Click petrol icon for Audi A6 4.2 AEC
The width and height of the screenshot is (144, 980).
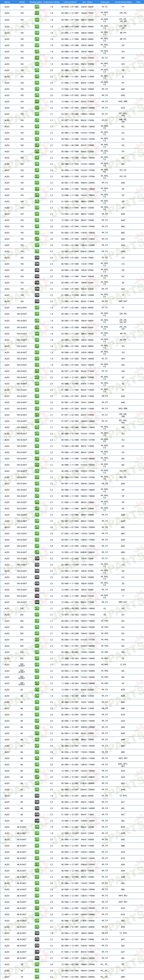(37, 783)
